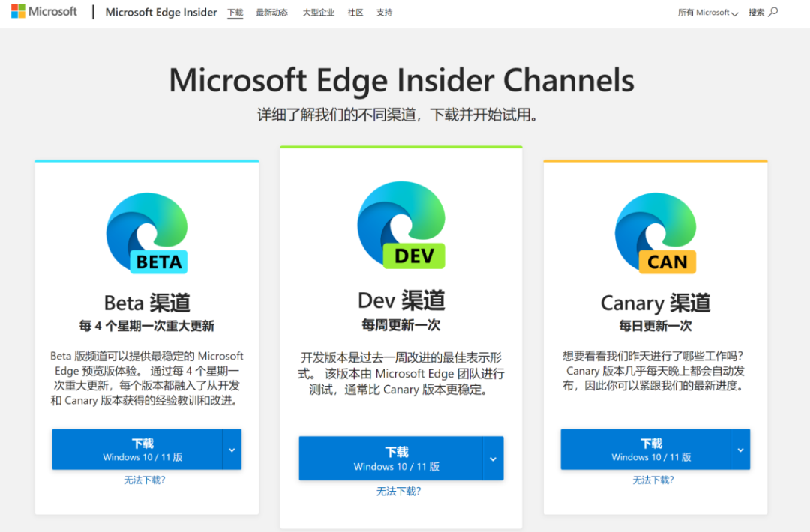Expand Beta download platform options arrow
This screenshot has height=532, width=810.
232,450
